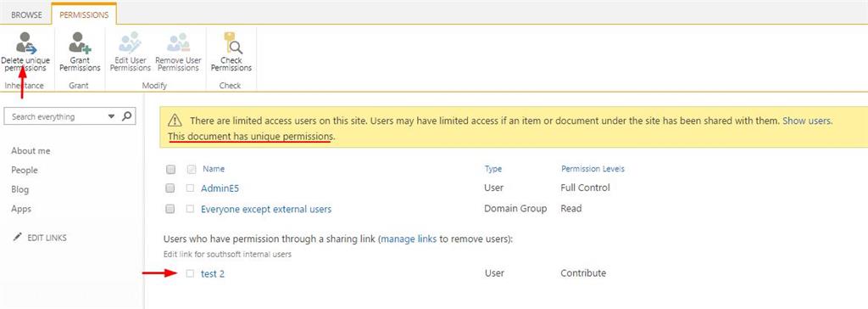
Task: Open People navigation link
Action: click(x=25, y=171)
